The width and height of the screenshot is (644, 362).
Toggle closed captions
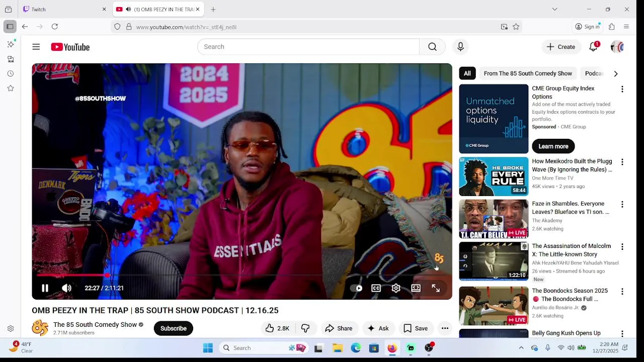(x=376, y=288)
